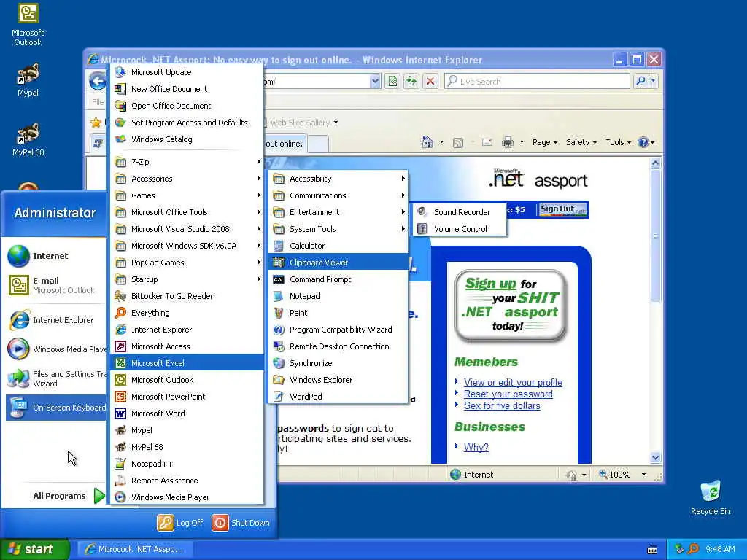Click the IE Feeds icon
This screenshot has width=747, height=560.
(458, 142)
